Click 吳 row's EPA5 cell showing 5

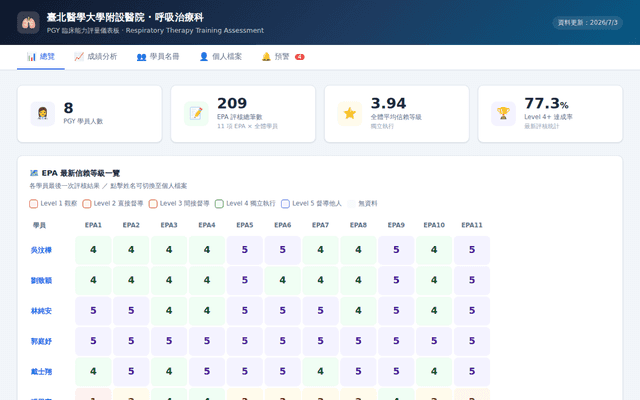pos(244,250)
